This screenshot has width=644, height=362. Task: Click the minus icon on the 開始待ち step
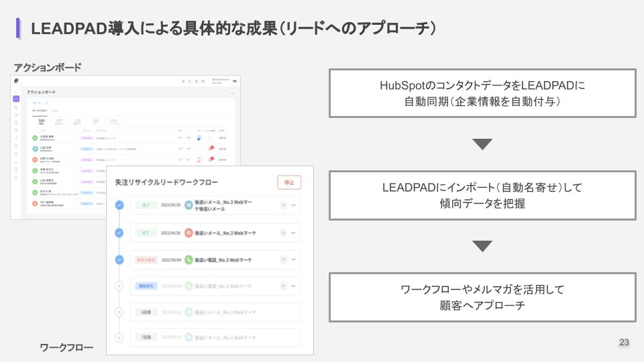pyautogui.click(x=293, y=286)
